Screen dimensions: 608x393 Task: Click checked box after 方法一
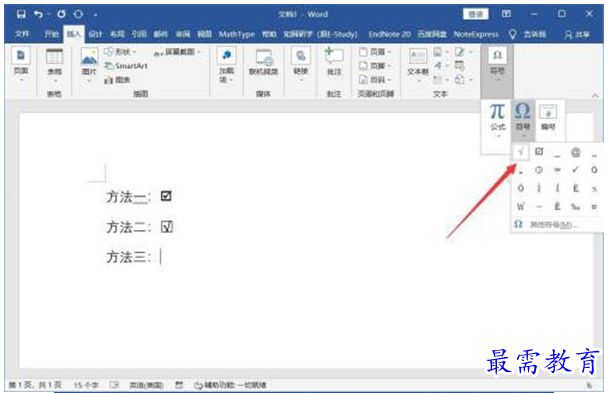[x=166, y=196]
